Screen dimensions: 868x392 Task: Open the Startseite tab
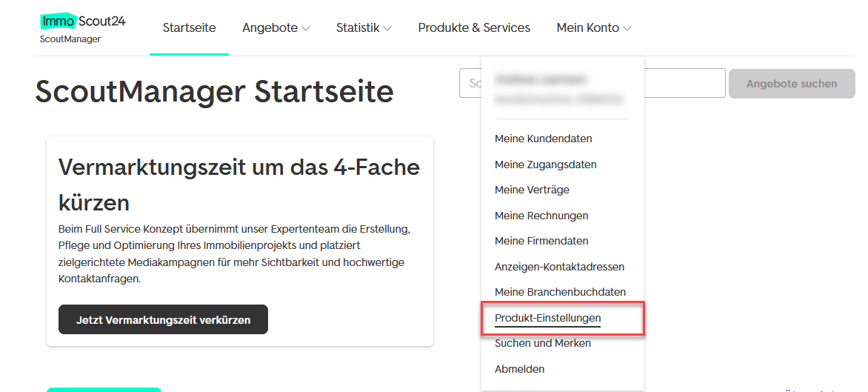[x=189, y=28]
